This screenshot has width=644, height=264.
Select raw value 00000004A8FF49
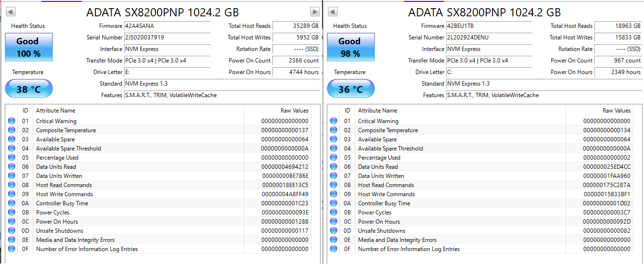[x=285, y=194]
